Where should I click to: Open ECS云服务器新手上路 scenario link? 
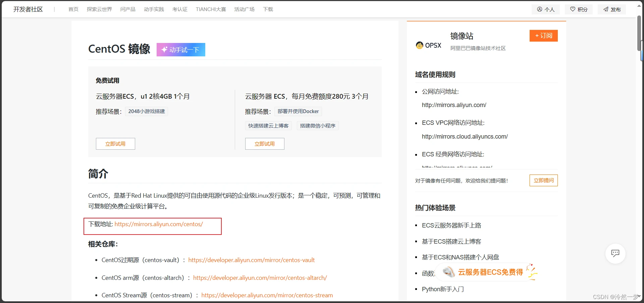(451, 225)
